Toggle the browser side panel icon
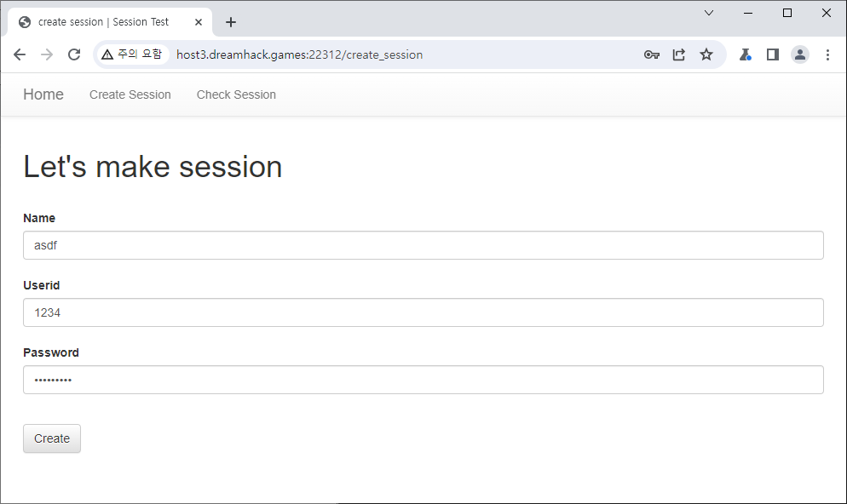Viewport: 847px width, 504px height. click(x=773, y=54)
